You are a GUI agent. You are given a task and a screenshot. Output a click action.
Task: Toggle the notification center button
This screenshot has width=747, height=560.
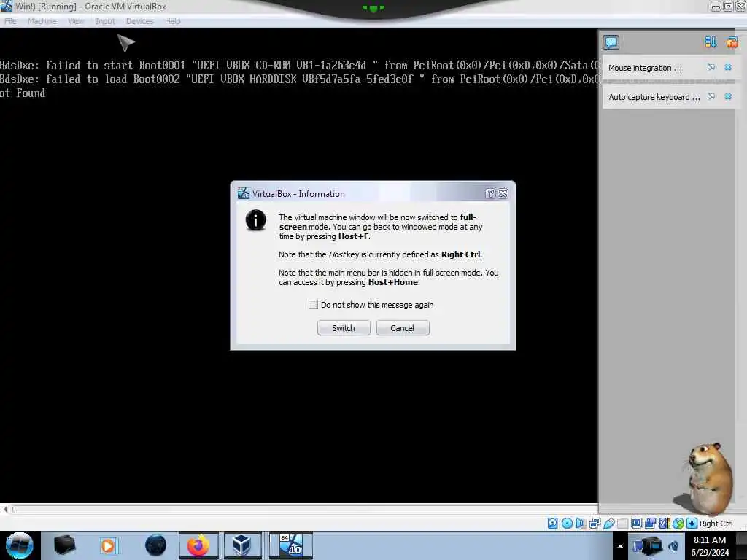(x=611, y=42)
